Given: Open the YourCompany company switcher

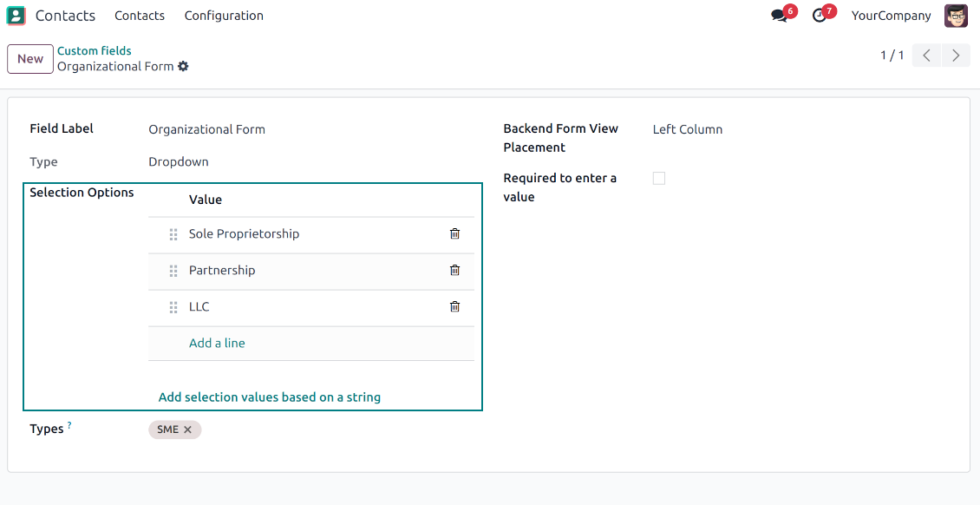Looking at the screenshot, I should [891, 16].
